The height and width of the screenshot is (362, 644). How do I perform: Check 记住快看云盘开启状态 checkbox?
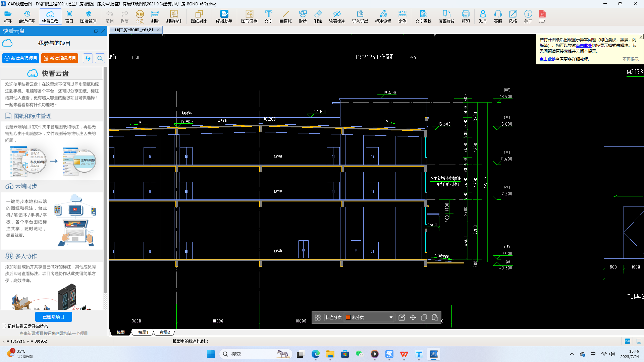(x=4, y=326)
